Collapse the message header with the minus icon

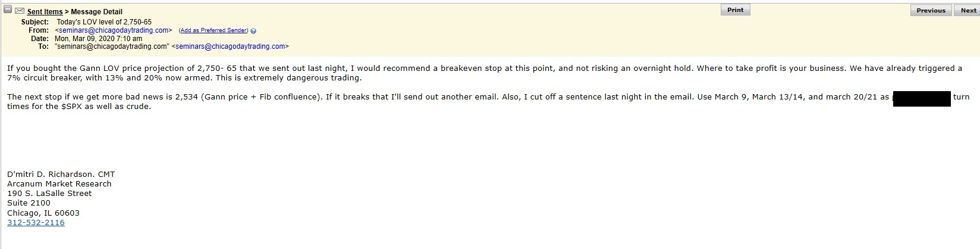click(x=8, y=10)
